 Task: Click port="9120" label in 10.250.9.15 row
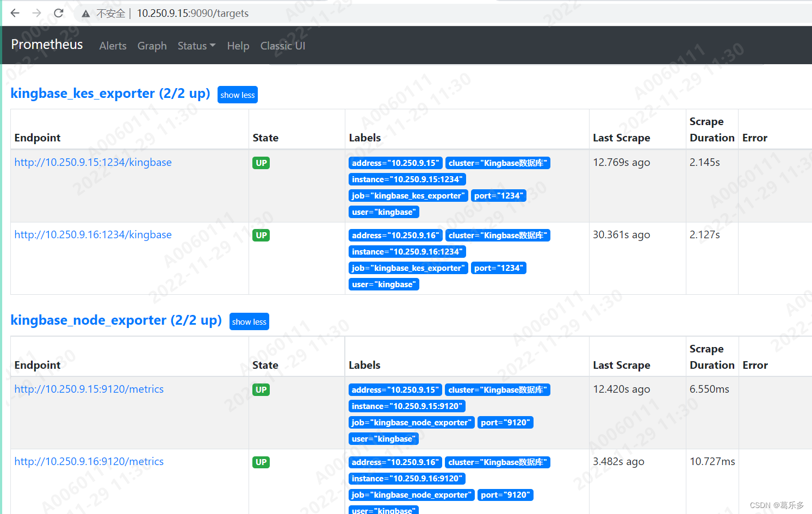(x=505, y=423)
